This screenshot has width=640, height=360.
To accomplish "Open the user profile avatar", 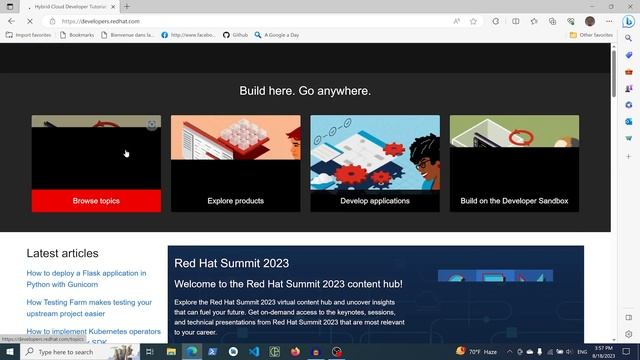I will 589,21.
